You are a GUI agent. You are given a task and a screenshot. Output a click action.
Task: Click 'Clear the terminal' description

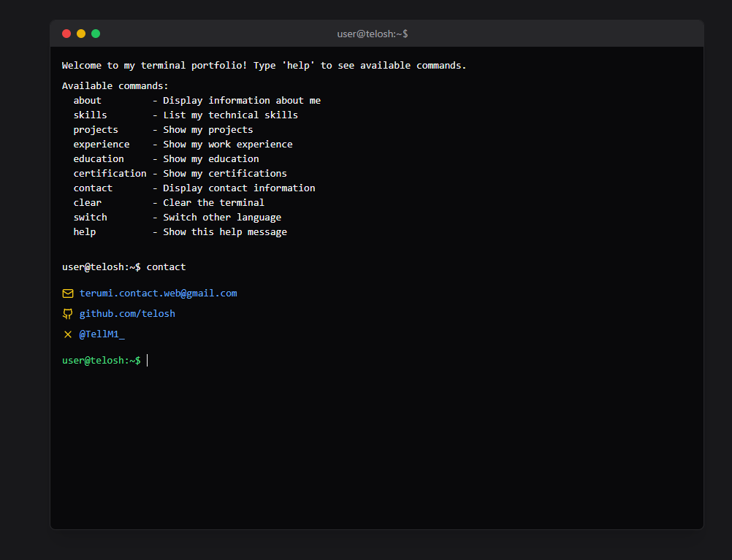coord(214,203)
